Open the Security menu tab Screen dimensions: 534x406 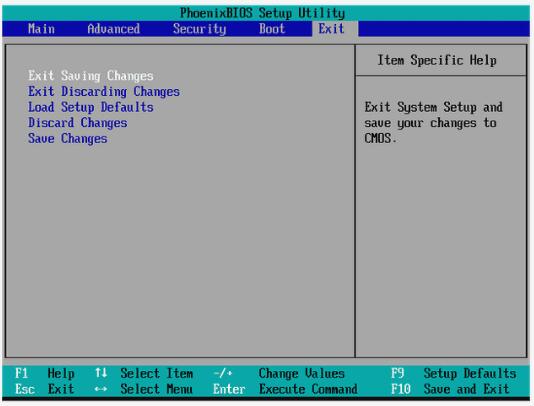click(x=199, y=29)
